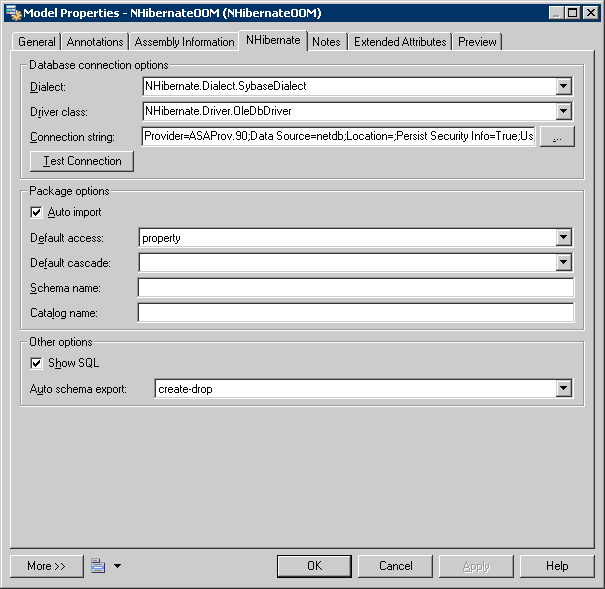Maximize the Model Properties window
Image resolution: width=605 pixels, height=589 pixels.
[x=573, y=13]
